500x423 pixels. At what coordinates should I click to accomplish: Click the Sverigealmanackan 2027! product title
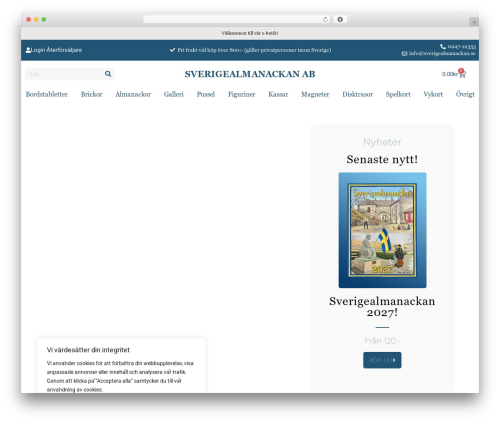(382, 307)
